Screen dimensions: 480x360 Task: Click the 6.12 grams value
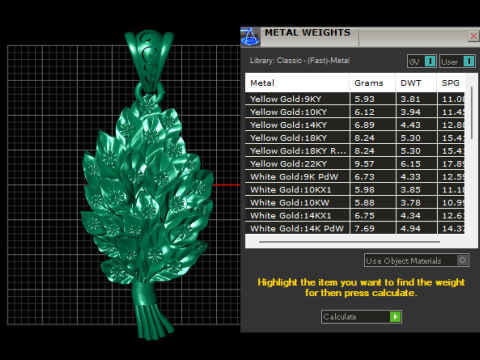(x=364, y=112)
